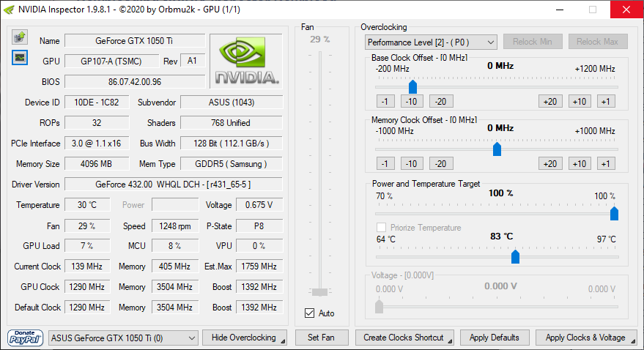
Task: Click the Apply Defaults button
Action: (x=495, y=338)
